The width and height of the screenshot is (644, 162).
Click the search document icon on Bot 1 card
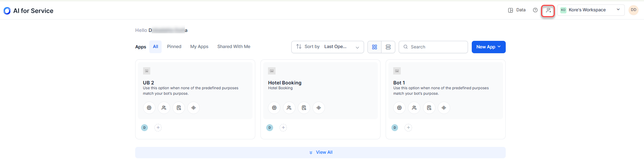[x=429, y=108]
